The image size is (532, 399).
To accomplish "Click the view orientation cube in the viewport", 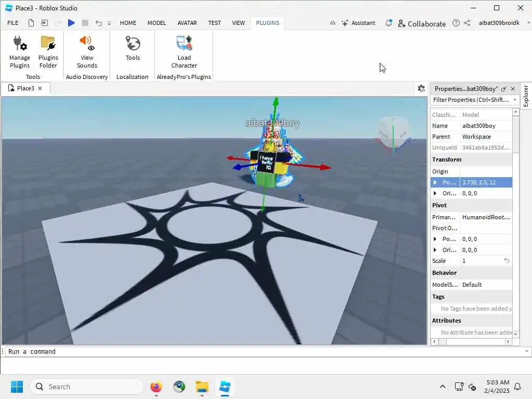I will pos(394,134).
